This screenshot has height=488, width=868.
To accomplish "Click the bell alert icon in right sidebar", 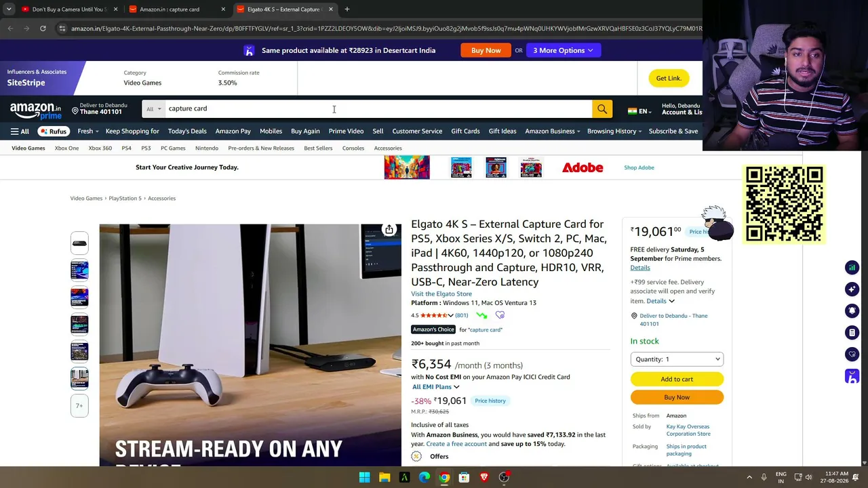I will [852, 311].
